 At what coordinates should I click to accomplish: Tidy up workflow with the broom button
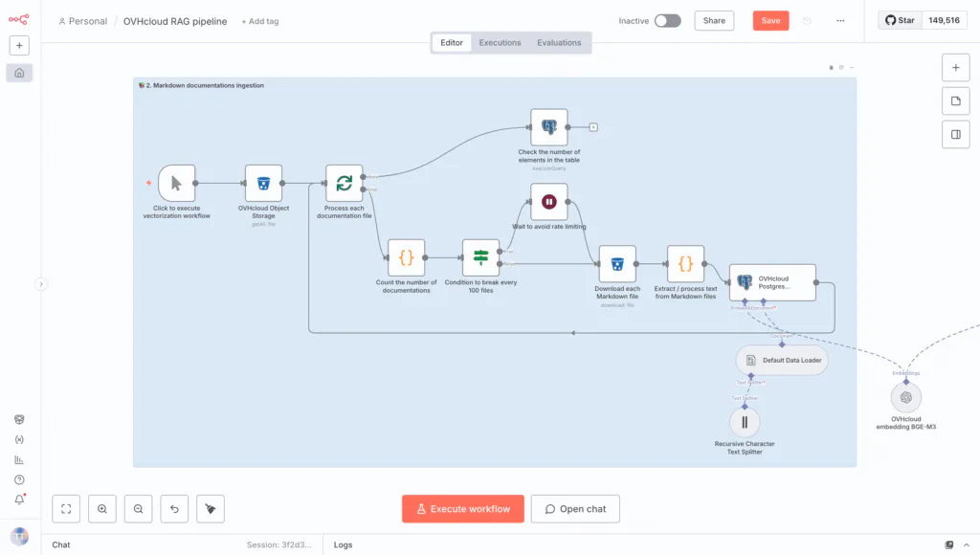[211, 509]
